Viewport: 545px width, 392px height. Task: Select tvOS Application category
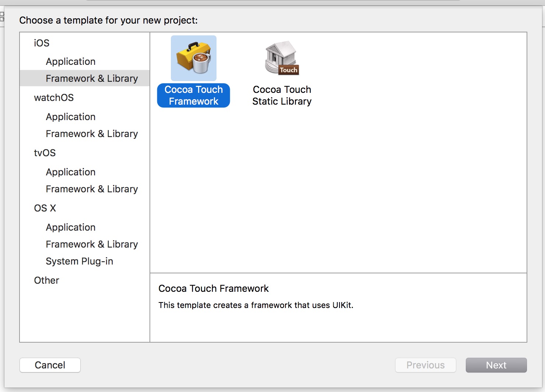point(71,172)
